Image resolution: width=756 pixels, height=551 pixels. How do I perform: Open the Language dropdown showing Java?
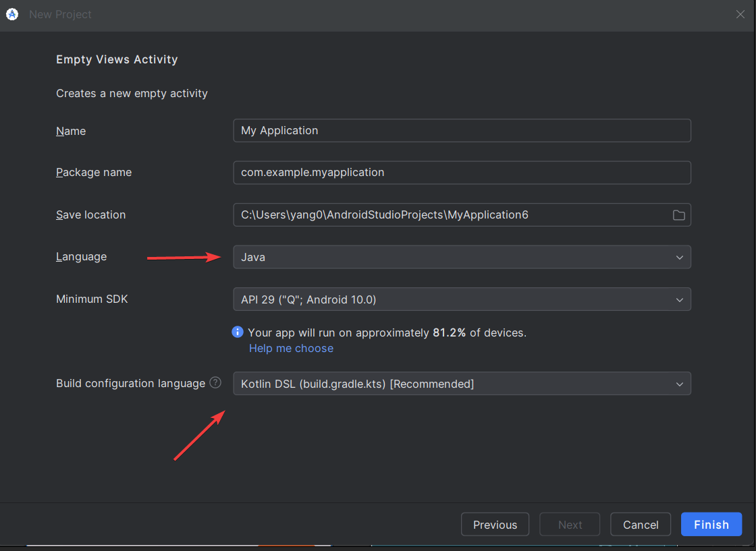pos(462,257)
